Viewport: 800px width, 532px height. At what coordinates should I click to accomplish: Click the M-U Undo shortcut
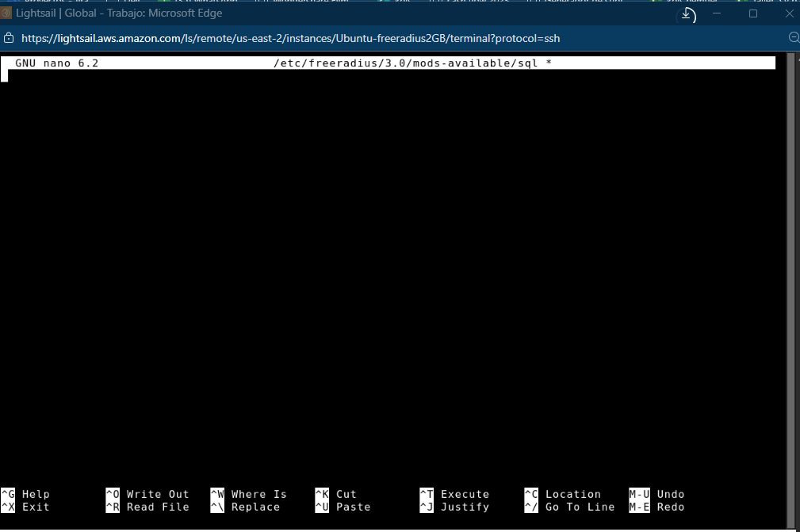656,494
